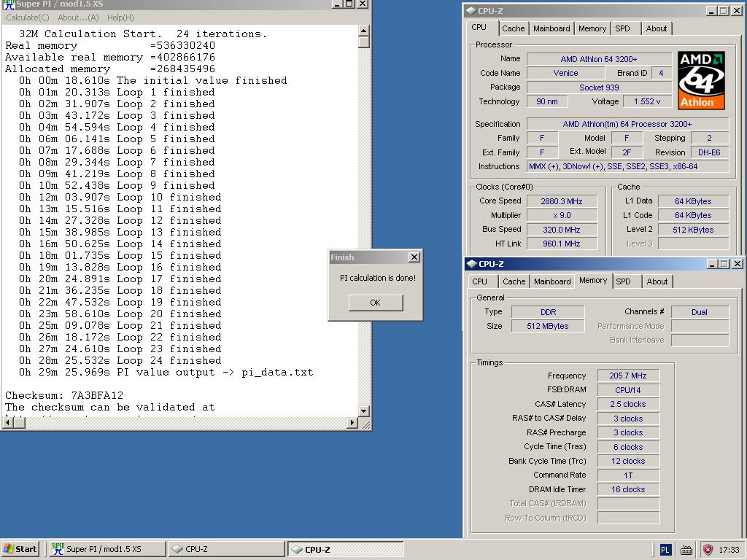This screenshot has height=560, width=747.
Task: Select About tab in bottom CPU-Z window
Action: click(657, 281)
